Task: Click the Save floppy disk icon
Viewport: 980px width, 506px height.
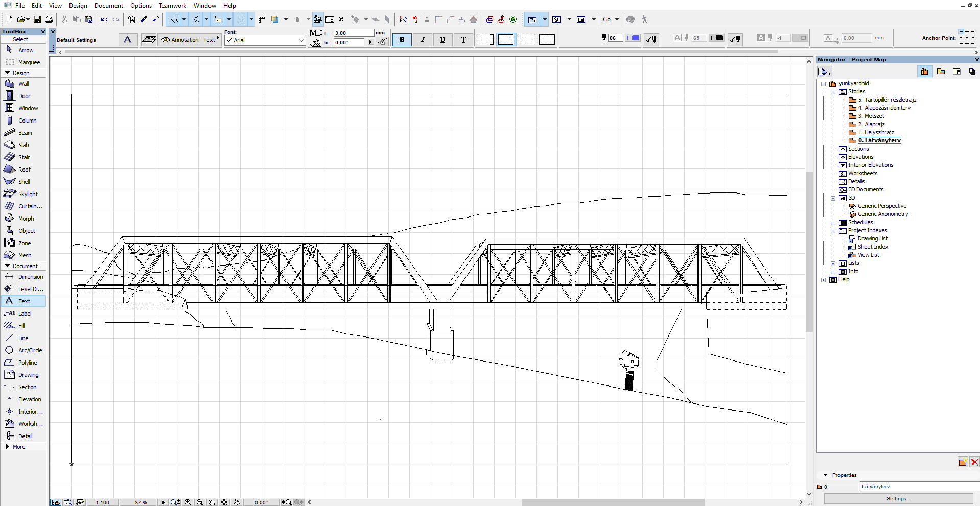Action: click(x=37, y=19)
